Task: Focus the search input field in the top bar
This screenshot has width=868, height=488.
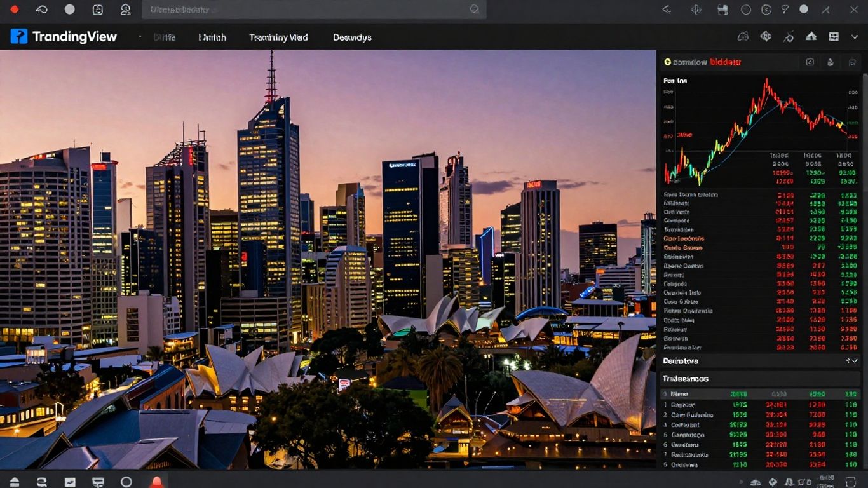Action: click(314, 10)
